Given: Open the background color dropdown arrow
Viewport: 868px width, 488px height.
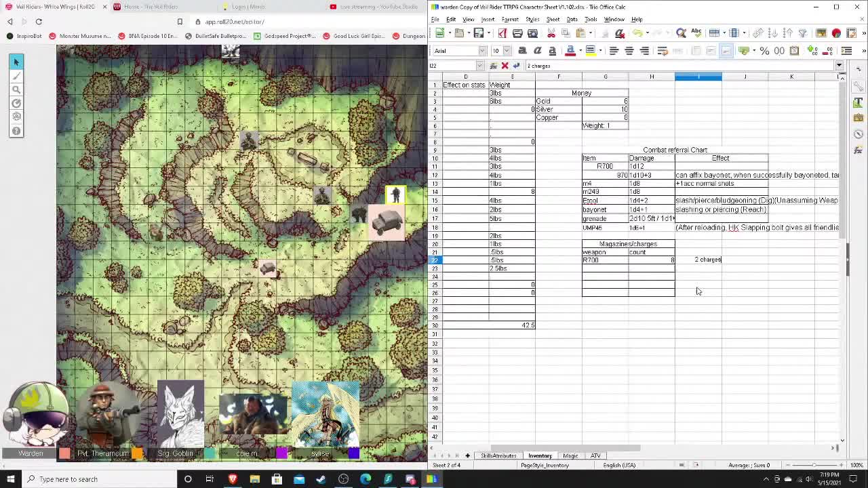Looking at the screenshot, I should point(601,50).
